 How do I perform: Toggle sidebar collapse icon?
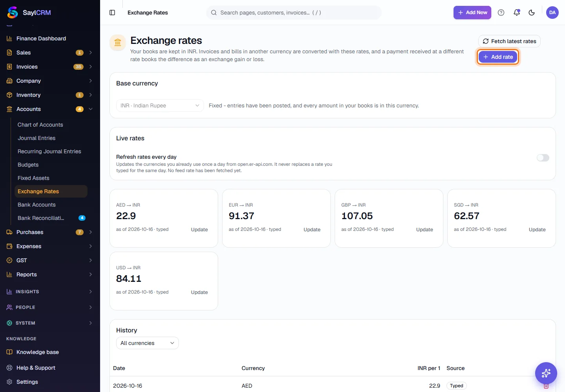pyautogui.click(x=112, y=13)
